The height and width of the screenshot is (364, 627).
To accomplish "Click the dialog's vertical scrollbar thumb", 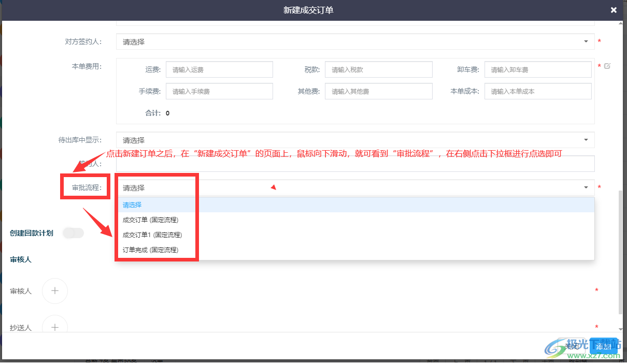I will (621, 252).
